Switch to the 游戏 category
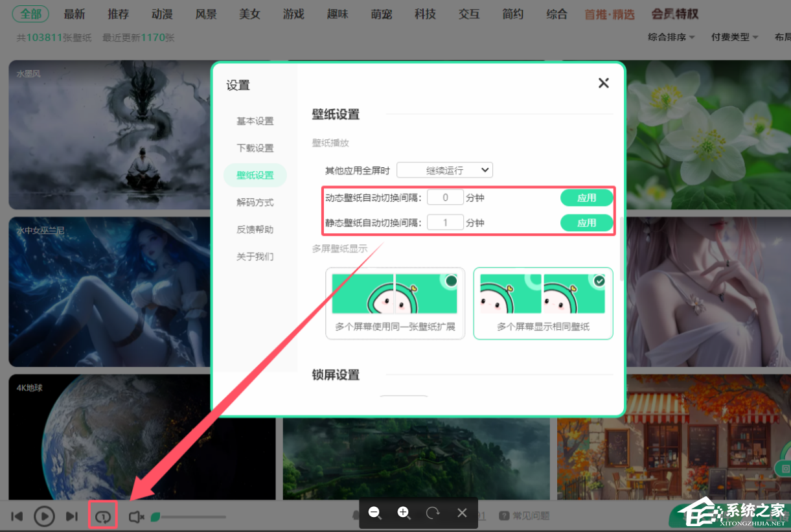 pos(293,14)
